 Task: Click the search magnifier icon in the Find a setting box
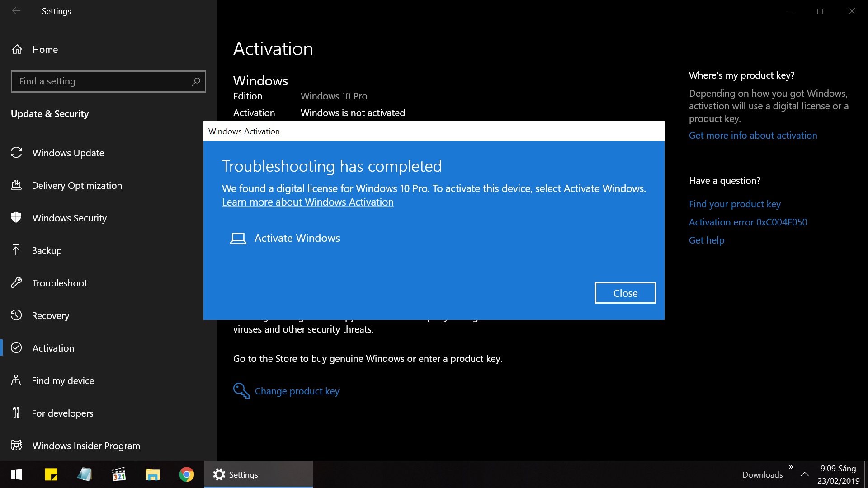[196, 81]
